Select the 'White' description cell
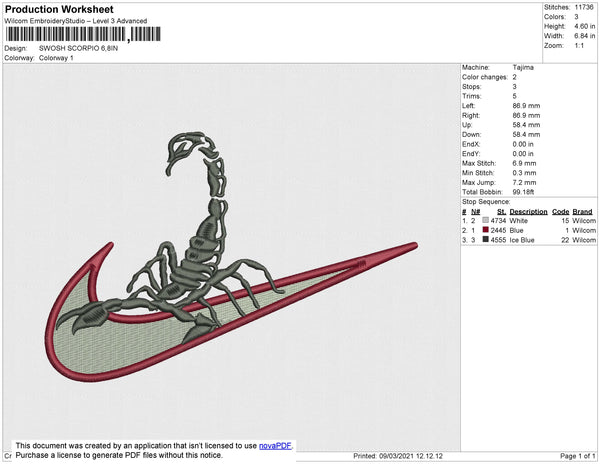Screen dimensions: 600x464 click(518, 221)
